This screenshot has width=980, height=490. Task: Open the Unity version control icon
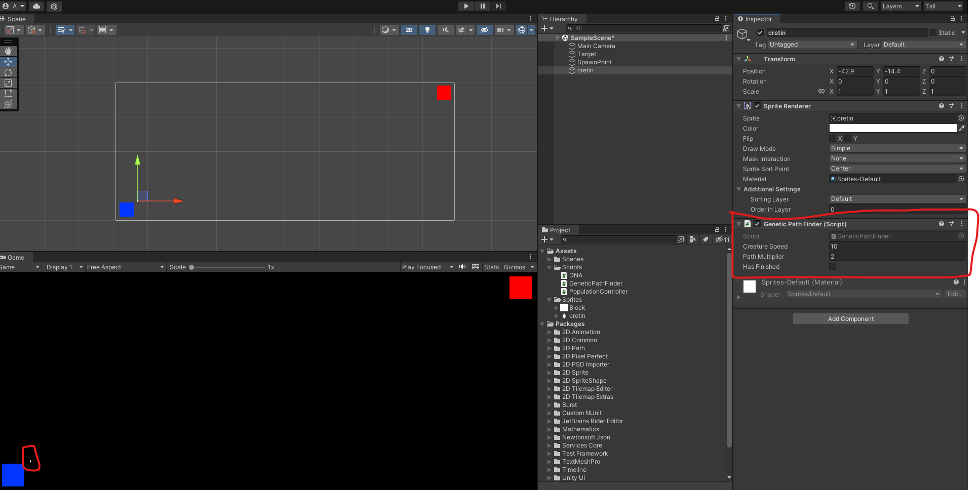coord(54,6)
